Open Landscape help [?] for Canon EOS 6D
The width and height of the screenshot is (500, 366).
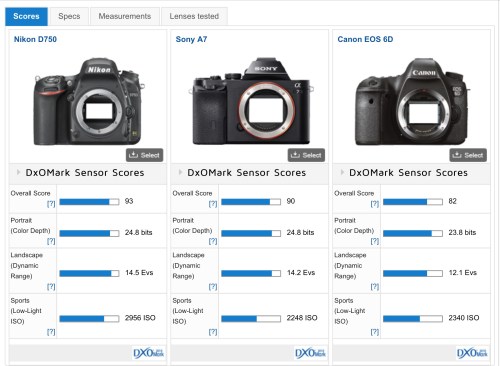coord(375,286)
